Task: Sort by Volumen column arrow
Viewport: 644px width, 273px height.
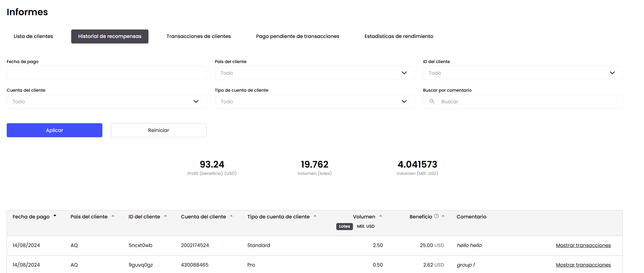Action: pos(381,216)
